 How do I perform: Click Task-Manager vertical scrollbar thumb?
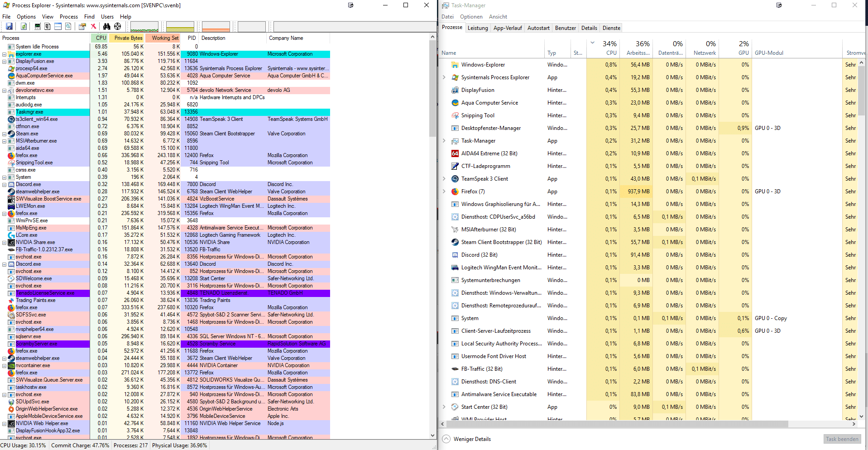tap(861, 90)
